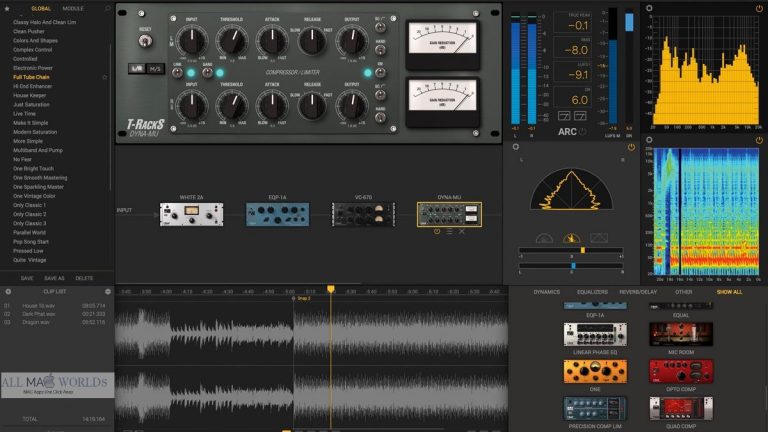Switch to M/S processing mode
The image size is (768, 432).
[155, 69]
